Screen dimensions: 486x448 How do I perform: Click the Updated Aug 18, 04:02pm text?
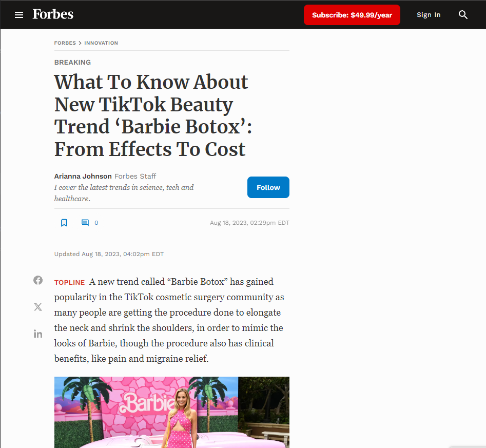coord(109,254)
